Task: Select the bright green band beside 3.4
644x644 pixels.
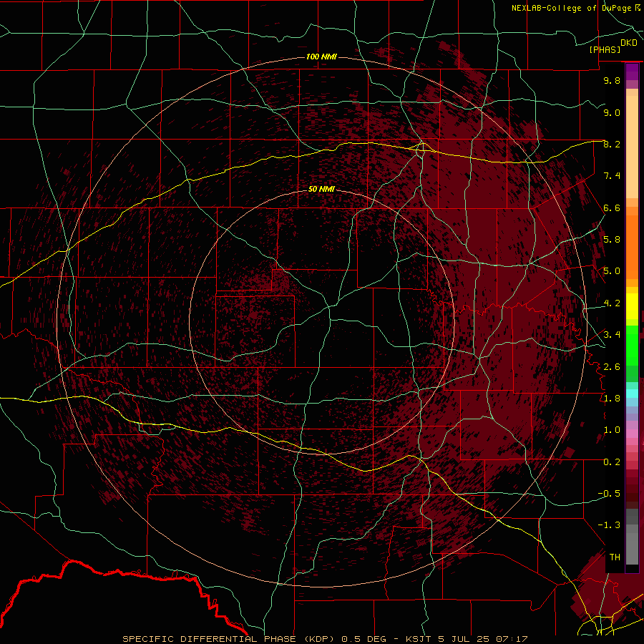Action: click(x=632, y=345)
